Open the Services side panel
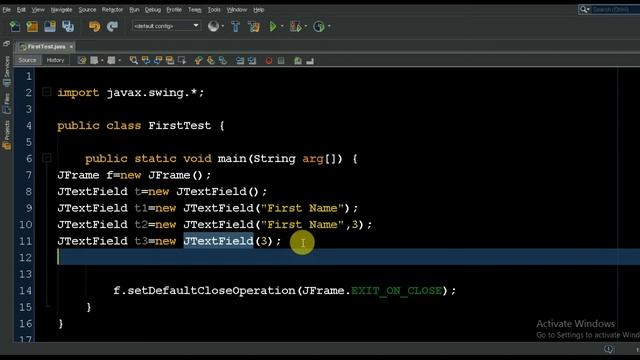This screenshot has width=640, height=360. click(x=7, y=71)
